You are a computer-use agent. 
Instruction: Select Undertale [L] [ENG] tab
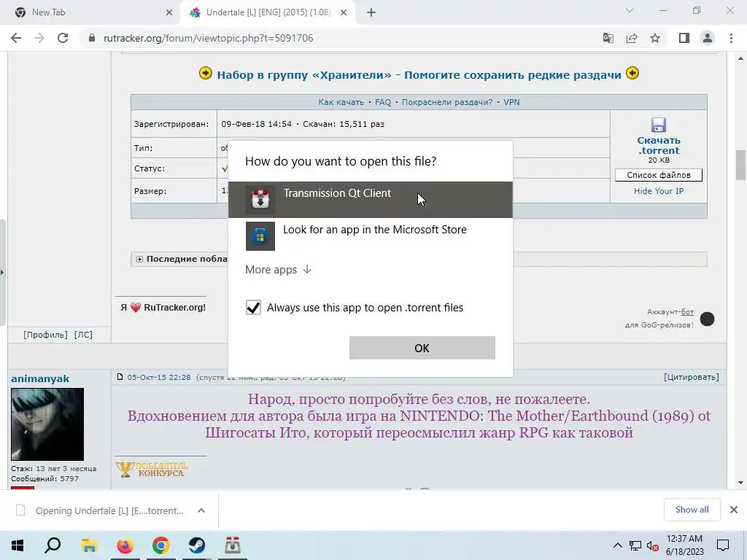click(x=267, y=12)
